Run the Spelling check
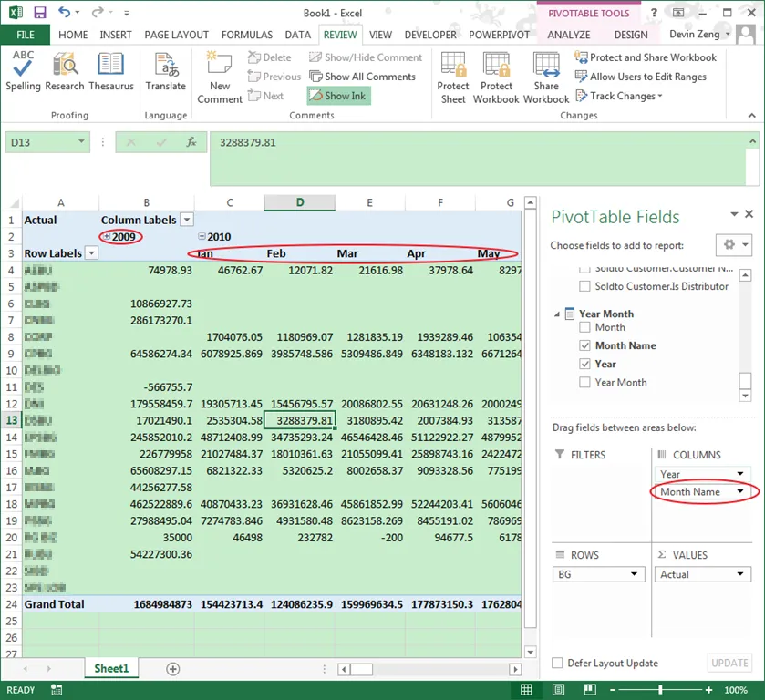 pos(23,71)
